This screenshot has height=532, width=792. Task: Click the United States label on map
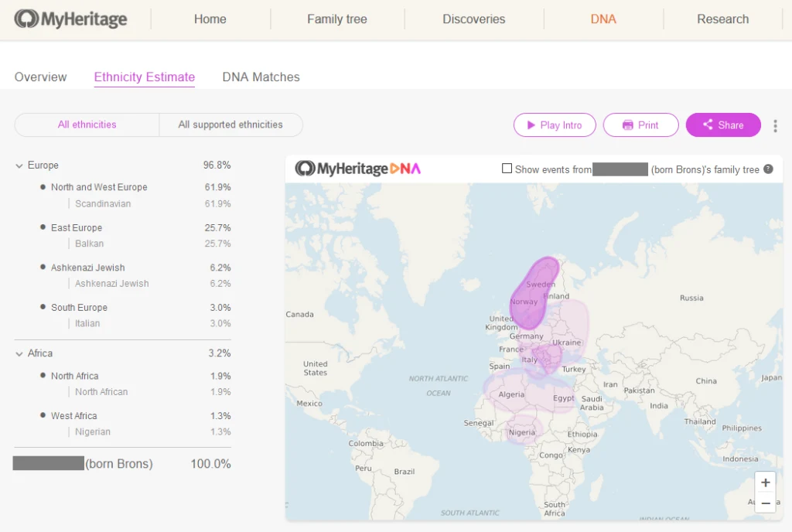point(316,368)
